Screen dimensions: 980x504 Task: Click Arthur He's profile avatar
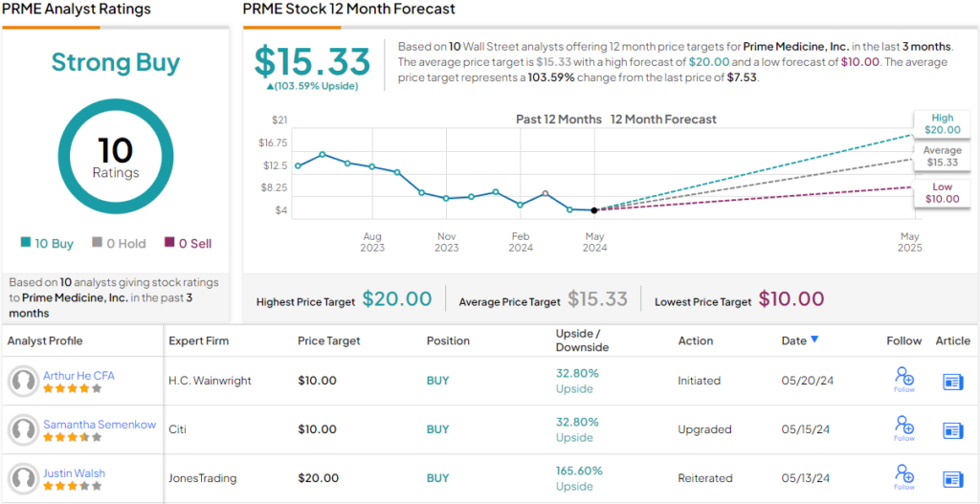point(23,382)
